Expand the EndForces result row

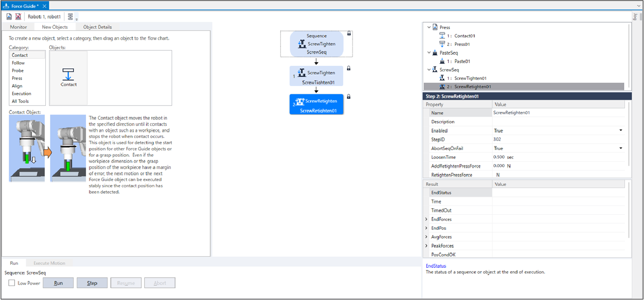tap(426, 220)
